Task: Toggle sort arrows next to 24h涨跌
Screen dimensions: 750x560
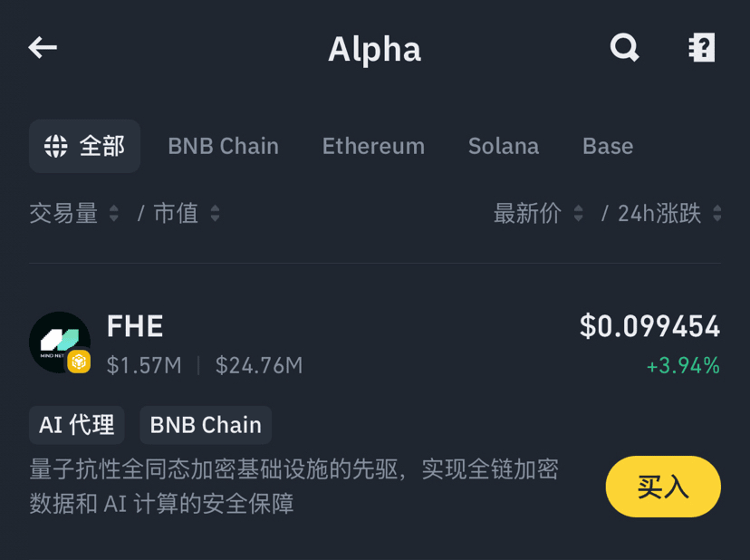Action: (716, 213)
